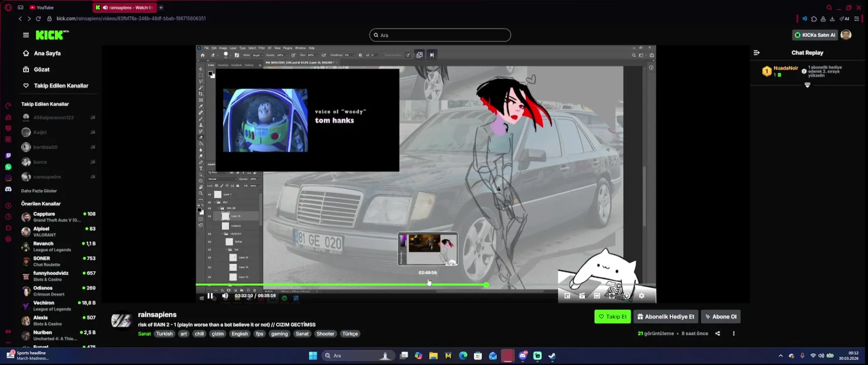Open rainsapiens channel name link
This screenshot has height=365, width=868.
click(x=157, y=315)
